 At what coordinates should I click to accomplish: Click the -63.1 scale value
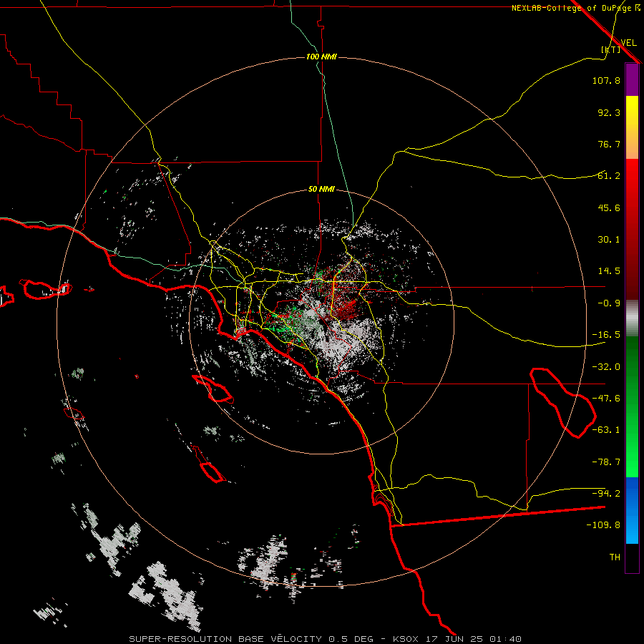click(x=606, y=430)
